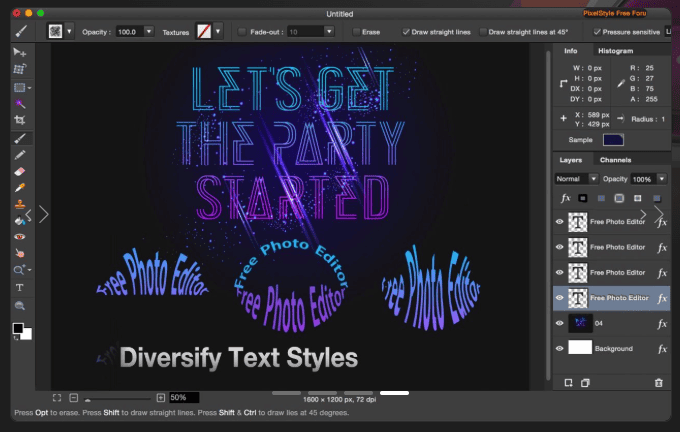Select the Zoom tool with plus sign
The image size is (680, 432).
19,270
